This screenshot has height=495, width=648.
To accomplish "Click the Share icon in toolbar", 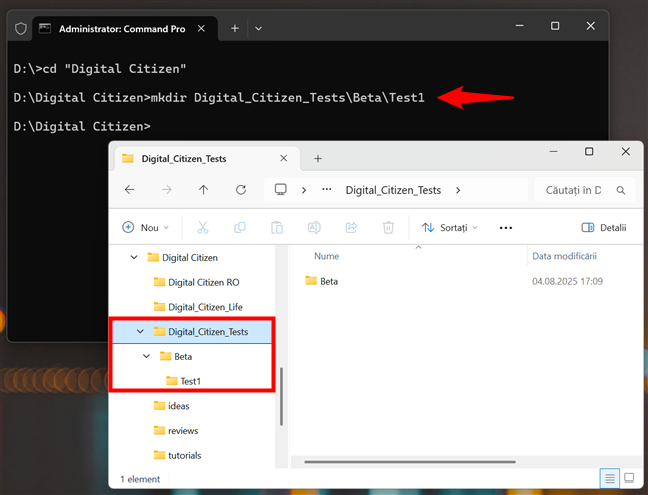I will click(351, 228).
